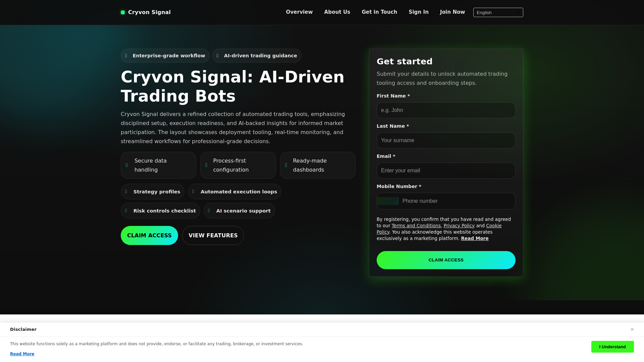Click the Disclaimer banner title
Image resolution: width=644 pixels, height=362 pixels.
point(23,329)
